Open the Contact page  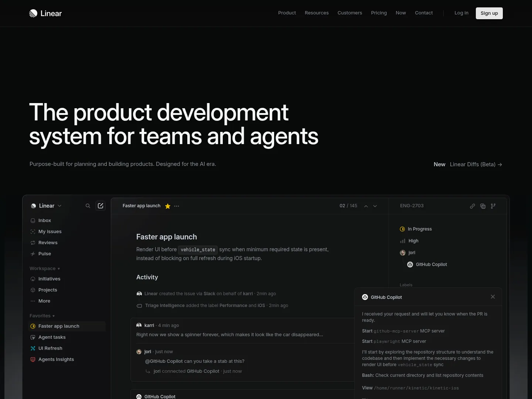(x=424, y=13)
